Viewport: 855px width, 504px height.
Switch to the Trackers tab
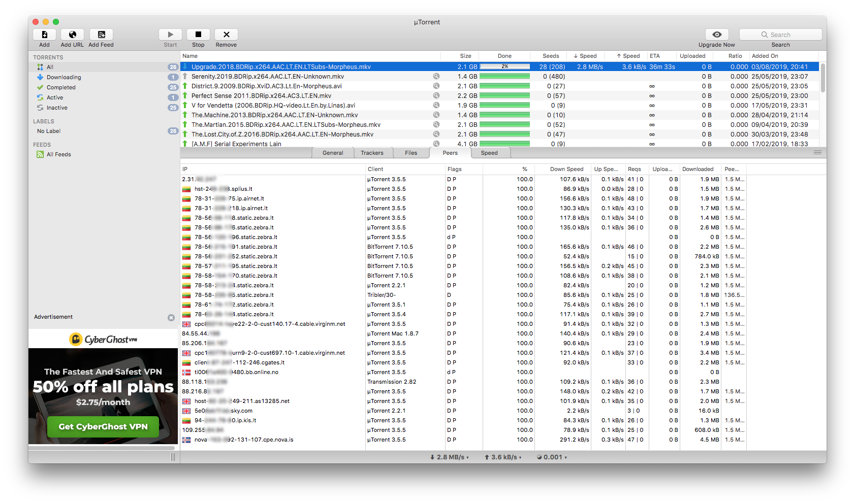(x=372, y=153)
